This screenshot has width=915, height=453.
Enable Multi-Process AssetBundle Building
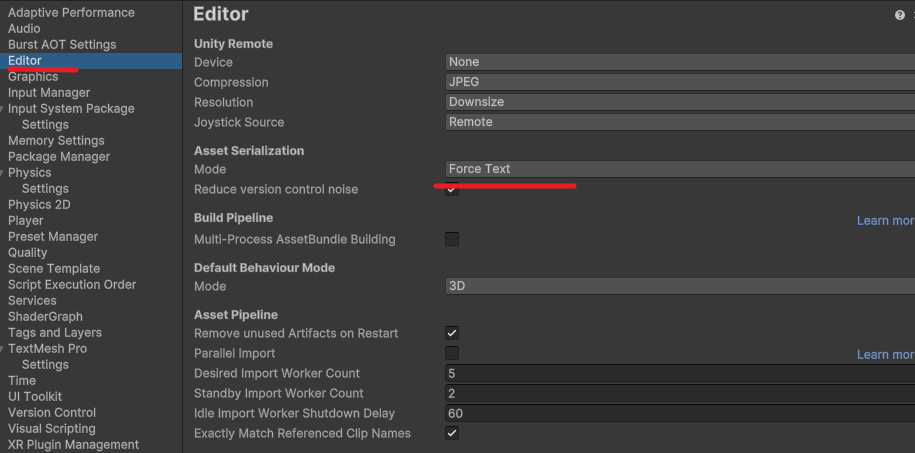click(x=452, y=239)
